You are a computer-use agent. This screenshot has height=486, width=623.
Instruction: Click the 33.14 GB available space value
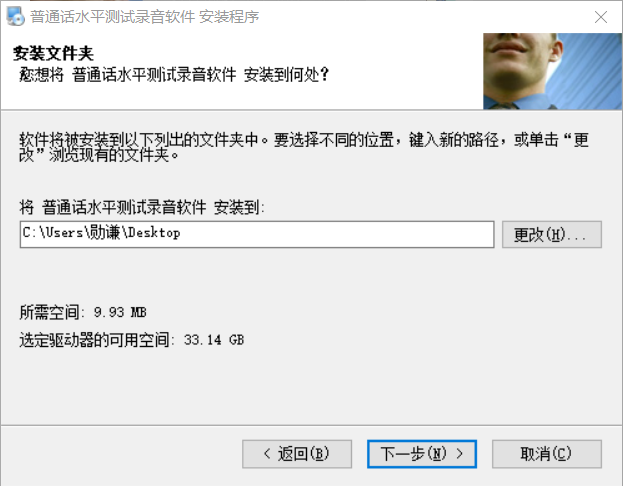pos(214,340)
